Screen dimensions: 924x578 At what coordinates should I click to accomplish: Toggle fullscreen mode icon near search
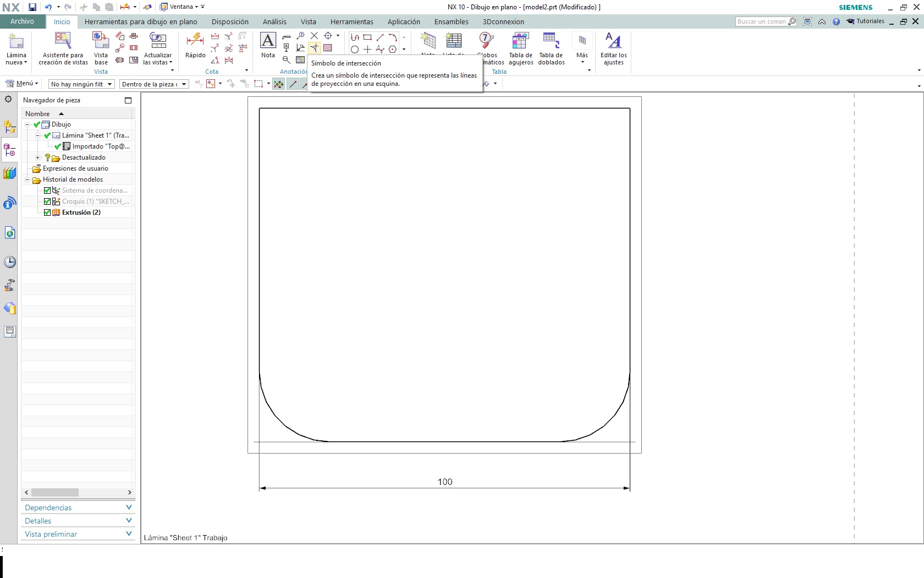(807, 22)
